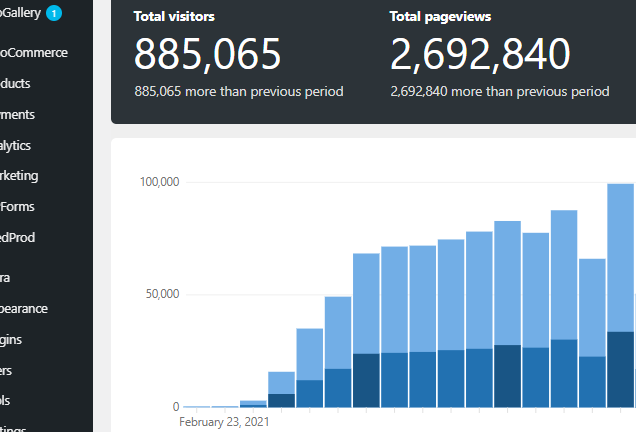Click the 50,000 y-axis label
This screenshot has width=636, height=432.
[x=161, y=295]
